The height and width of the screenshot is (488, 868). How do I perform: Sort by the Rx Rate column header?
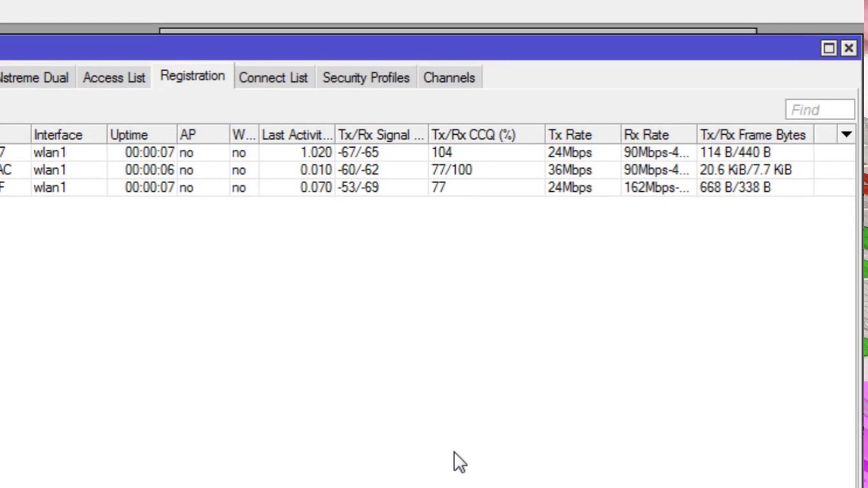pos(659,135)
